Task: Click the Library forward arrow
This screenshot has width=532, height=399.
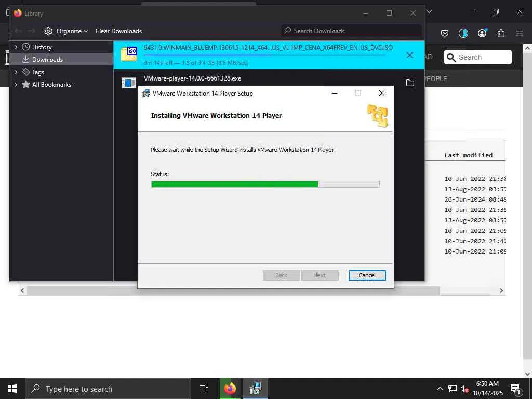Action: [x=31, y=31]
